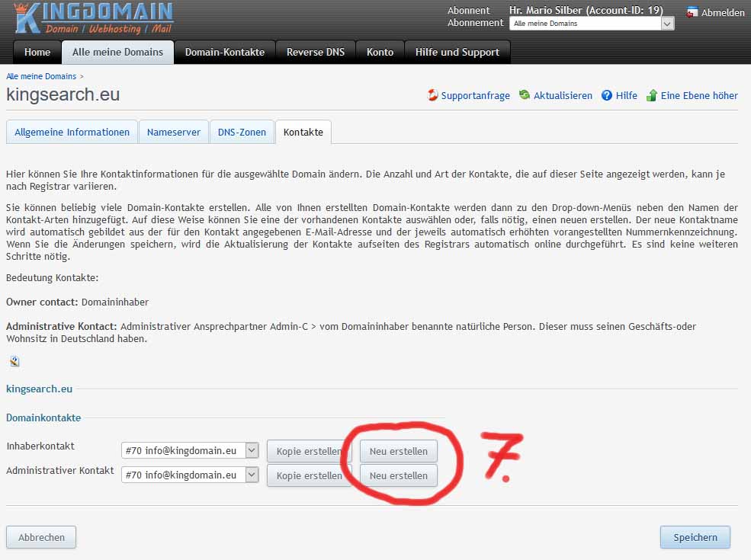Open the Allgemeine Informationen tab
The width and height of the screenshot is (751, 560).
72,132
